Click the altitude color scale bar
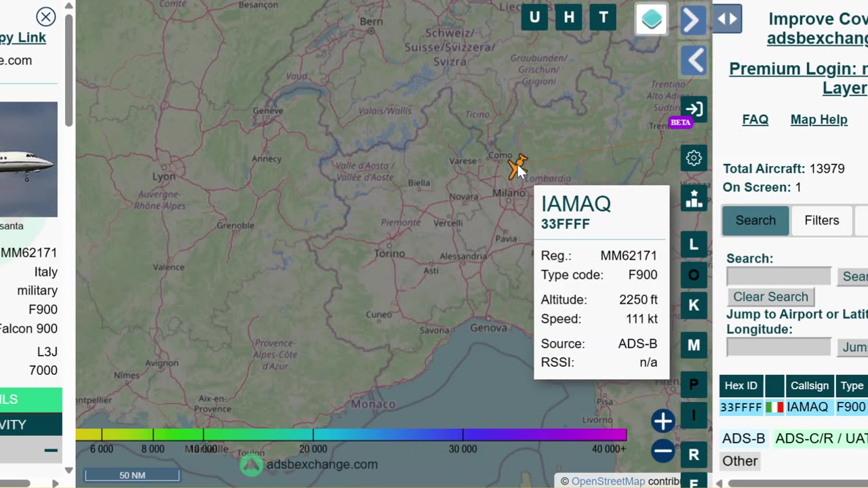This screenshot has width=868, height=488. pyautogui.click(x=351, y=434)
